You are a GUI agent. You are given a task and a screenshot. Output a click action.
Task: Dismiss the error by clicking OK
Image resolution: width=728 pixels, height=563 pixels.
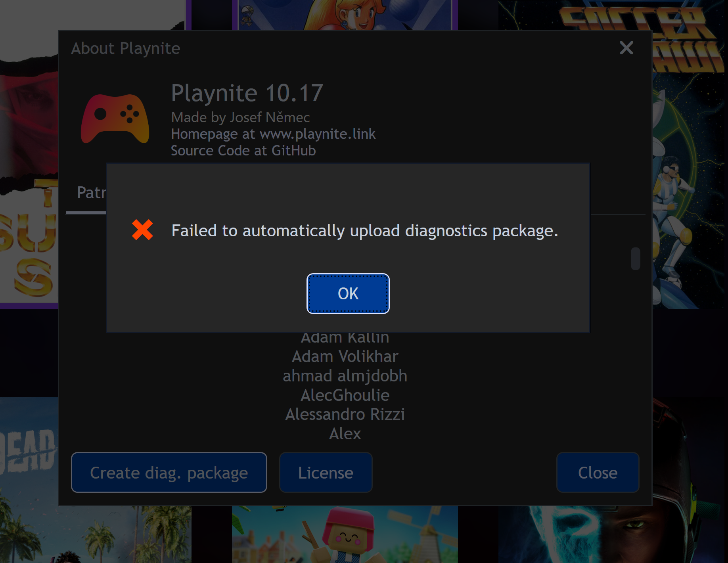click(348, 293)
